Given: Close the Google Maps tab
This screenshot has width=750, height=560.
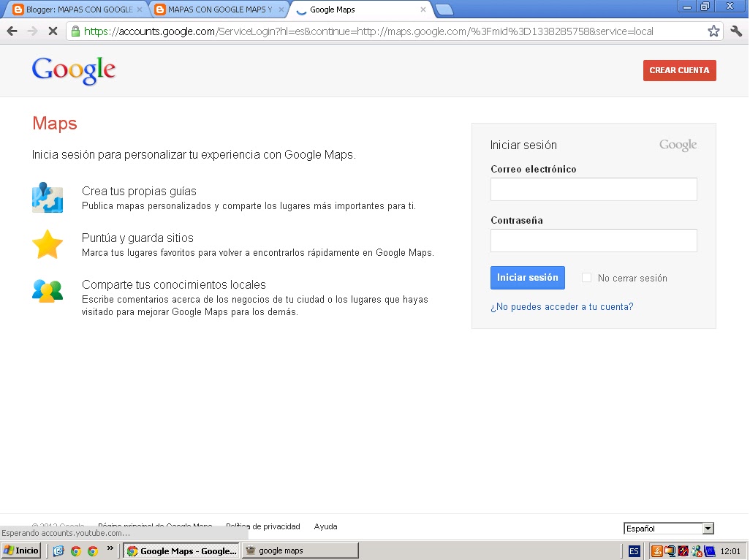Looking at the screenshot, I should coord(423,10).
